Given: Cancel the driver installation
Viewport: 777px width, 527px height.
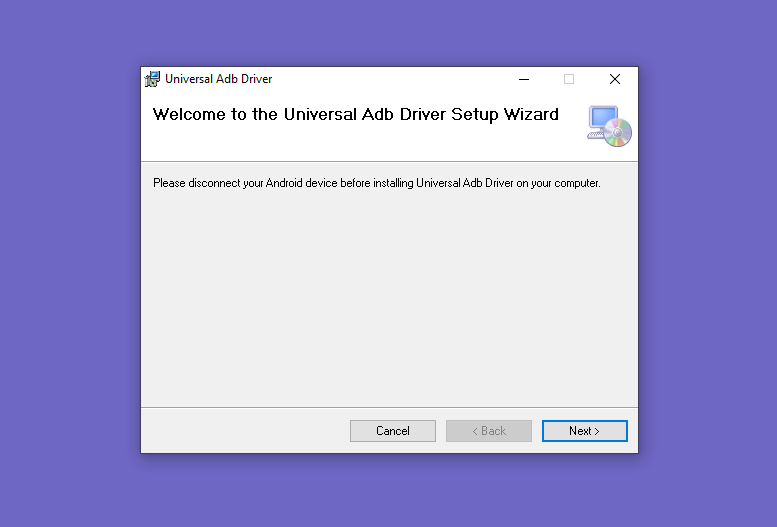Looking at the screenshot, I should [x=393, y=431].
